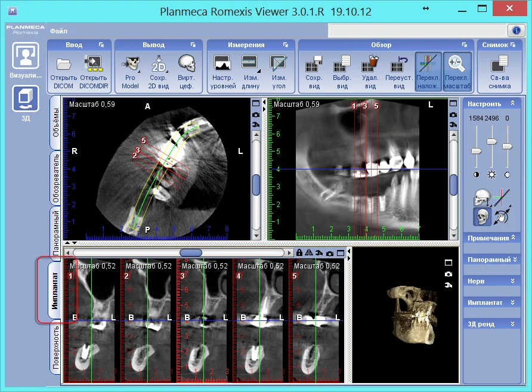Image resolution: width=532 pixels, height=392 pixels.
Task: Collapse the Настроить panel
Action: pyautogui.click(x=511, y=104)
